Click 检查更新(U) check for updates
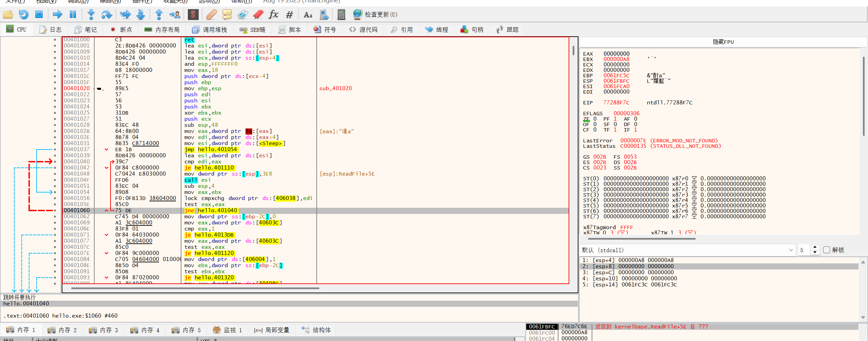 click(x=375, y=15)
